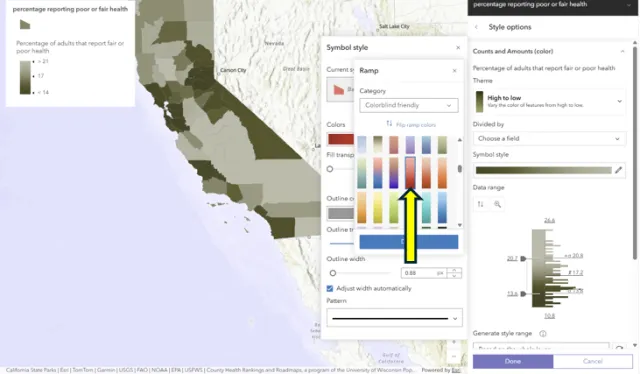The height and width of the screenshot is (374, 640).
Task: Increase the outline width with the up stepper
Action: [454, 270]
